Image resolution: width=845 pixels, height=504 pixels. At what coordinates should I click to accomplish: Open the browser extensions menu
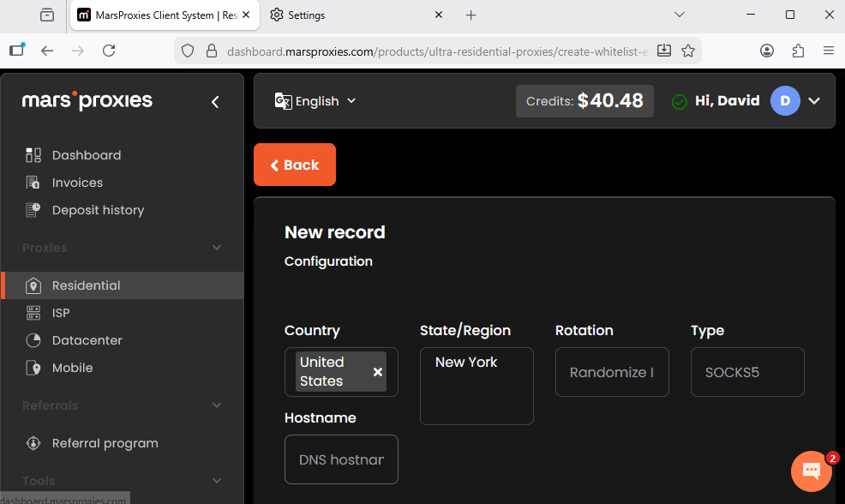click(798, 51)
